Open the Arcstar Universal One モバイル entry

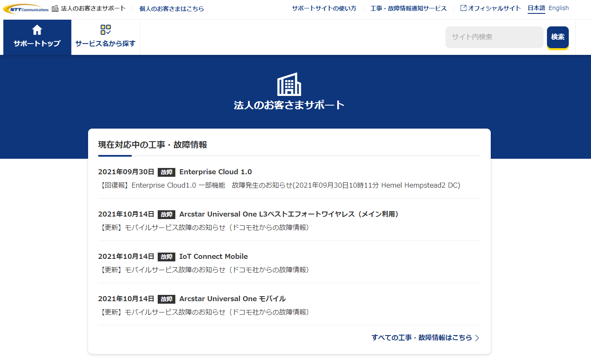[x=232, y=299]
